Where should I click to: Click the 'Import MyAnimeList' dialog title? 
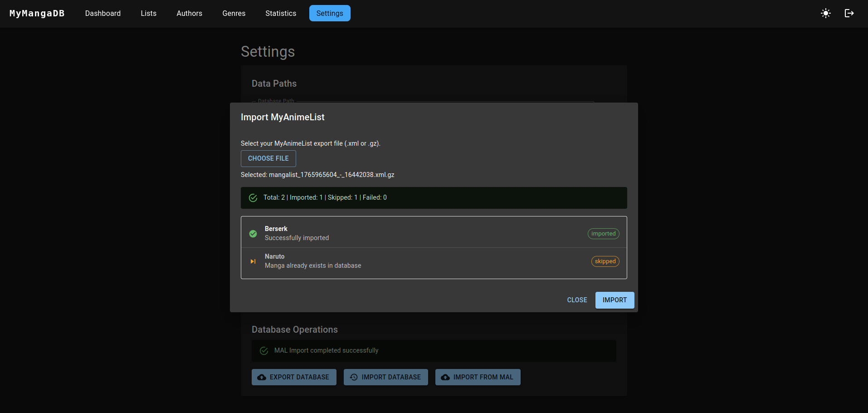[283, 117]
